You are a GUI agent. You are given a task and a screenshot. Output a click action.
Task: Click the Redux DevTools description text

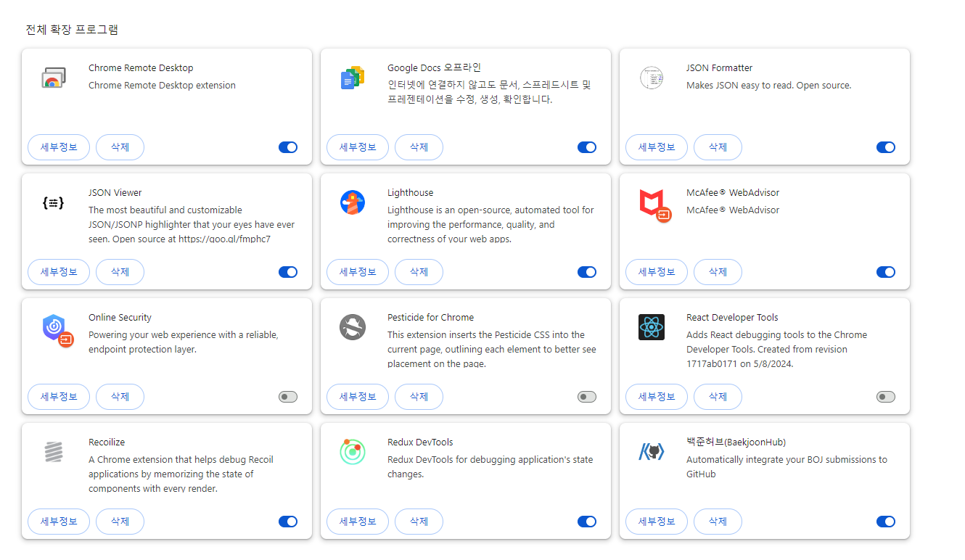click(x=490, y=466)
